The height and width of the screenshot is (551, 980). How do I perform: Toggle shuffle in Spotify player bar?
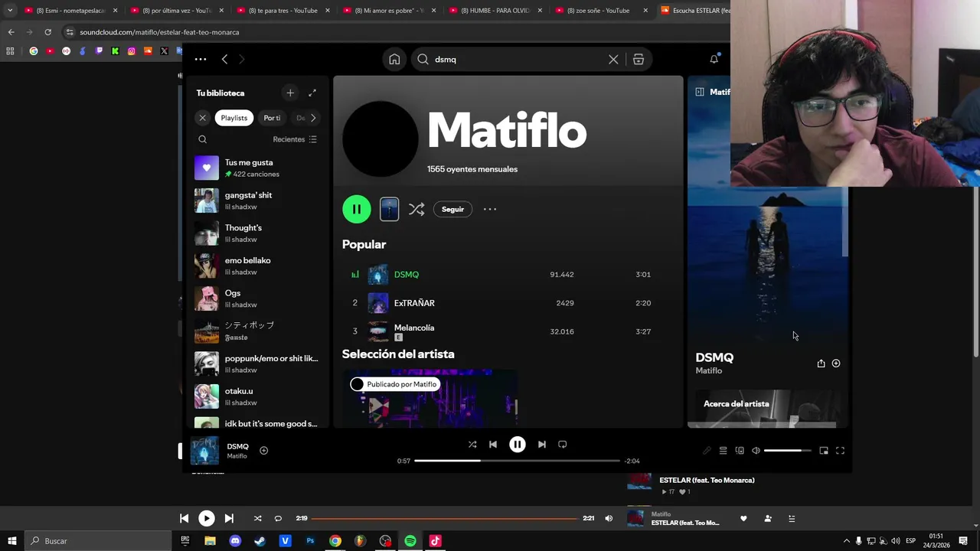tap(472, 445)
